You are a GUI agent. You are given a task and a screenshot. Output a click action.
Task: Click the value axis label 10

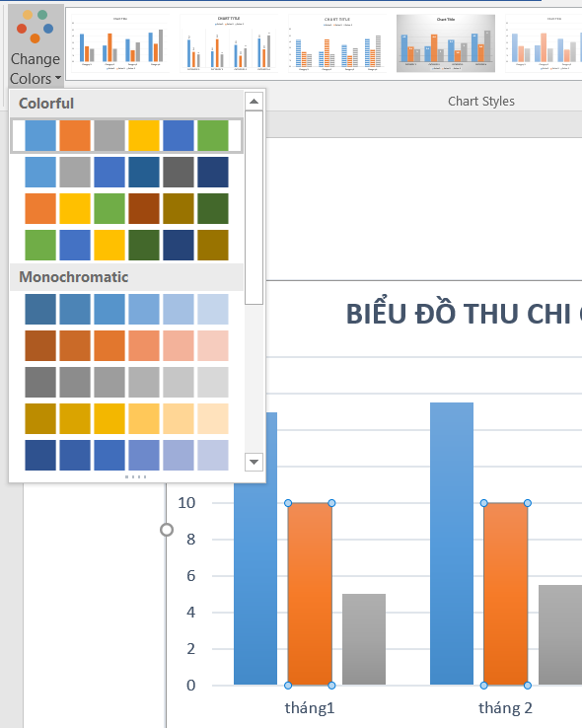[186, 503]
